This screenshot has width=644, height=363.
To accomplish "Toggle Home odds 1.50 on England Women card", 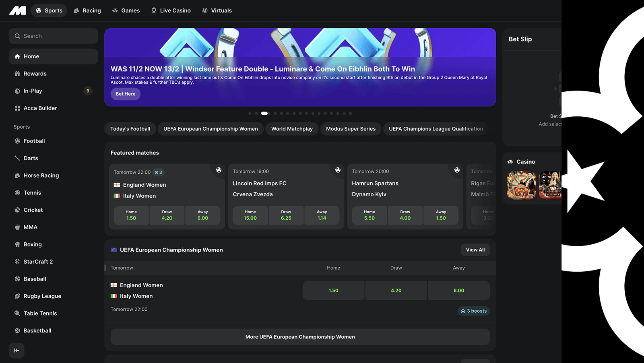I will [131, 215].
